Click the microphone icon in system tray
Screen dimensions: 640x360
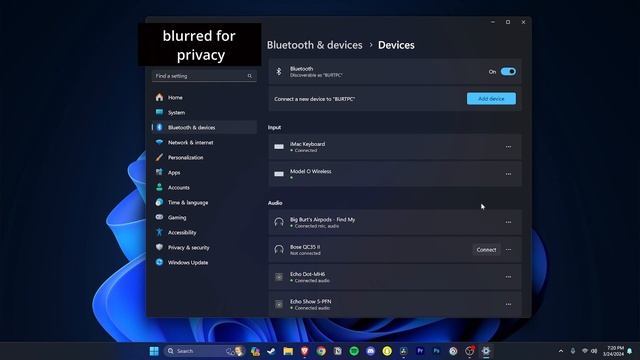[x=573, y=351]
